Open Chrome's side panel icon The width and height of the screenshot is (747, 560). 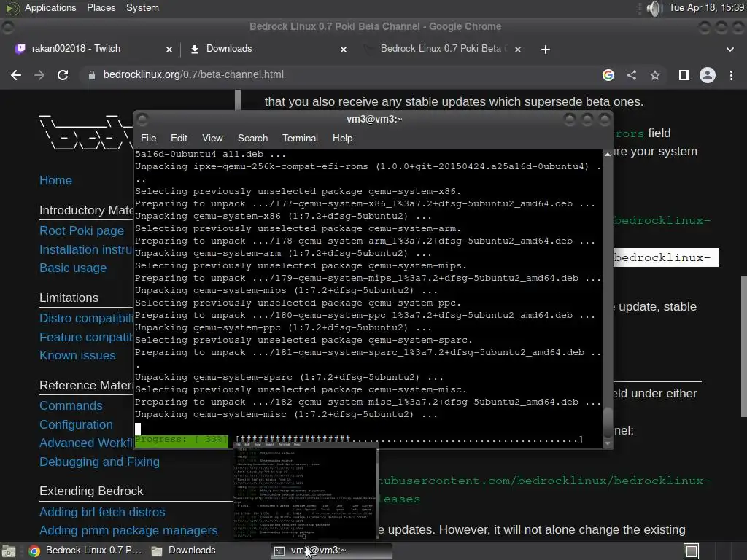684,75
